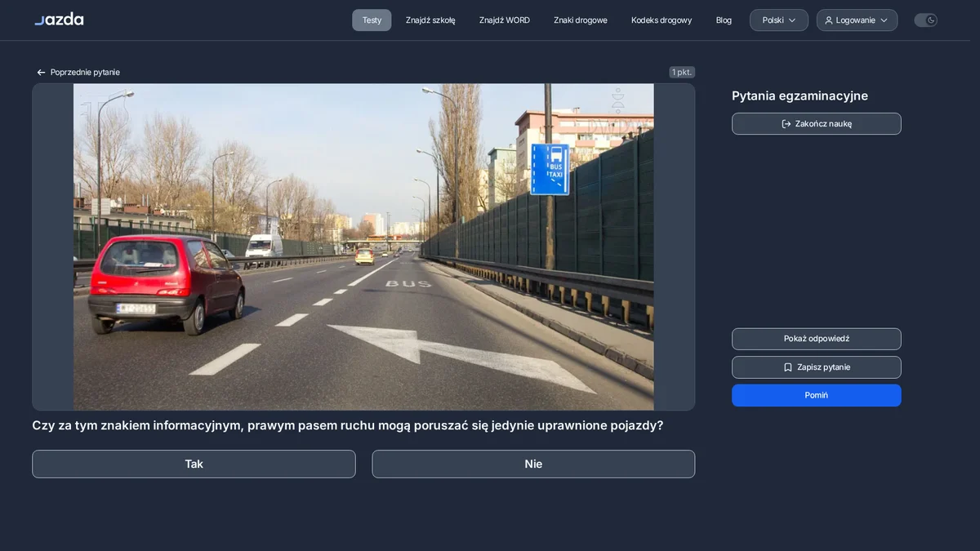Click the question road photo
The image size is (980, 551).
363,247
